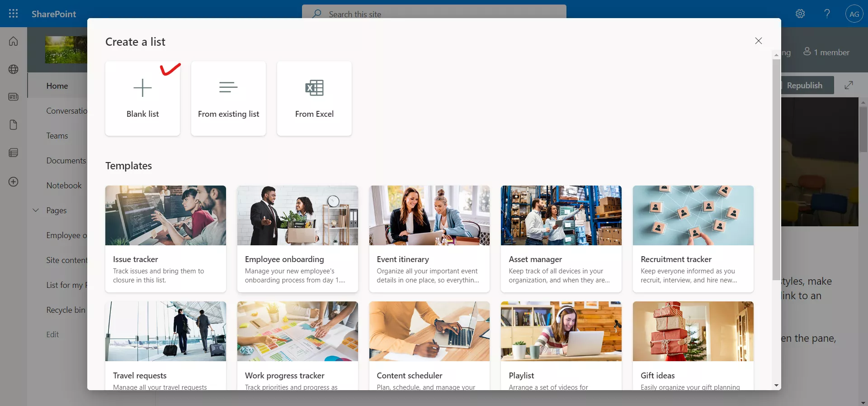Image resolution: width=868 pixels, height=406 pixels.
Task: Collapse the Pages section chevron
Action: point(36,210)
